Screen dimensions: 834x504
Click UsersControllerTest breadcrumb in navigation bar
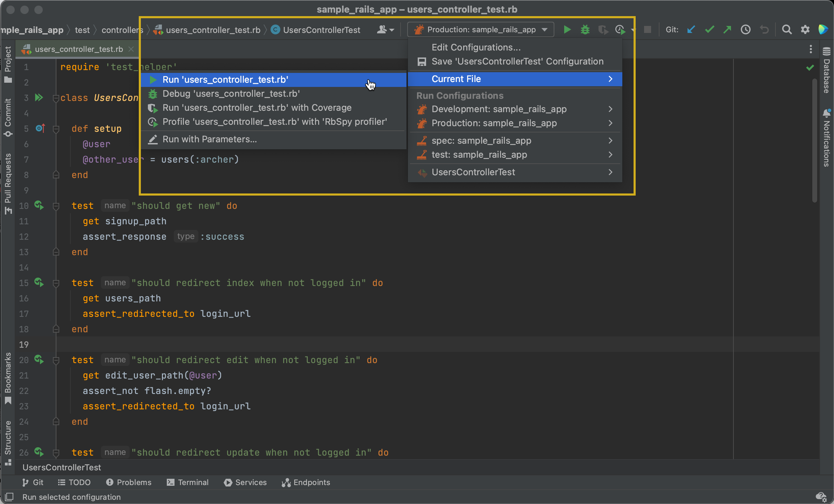coord(316,30)
